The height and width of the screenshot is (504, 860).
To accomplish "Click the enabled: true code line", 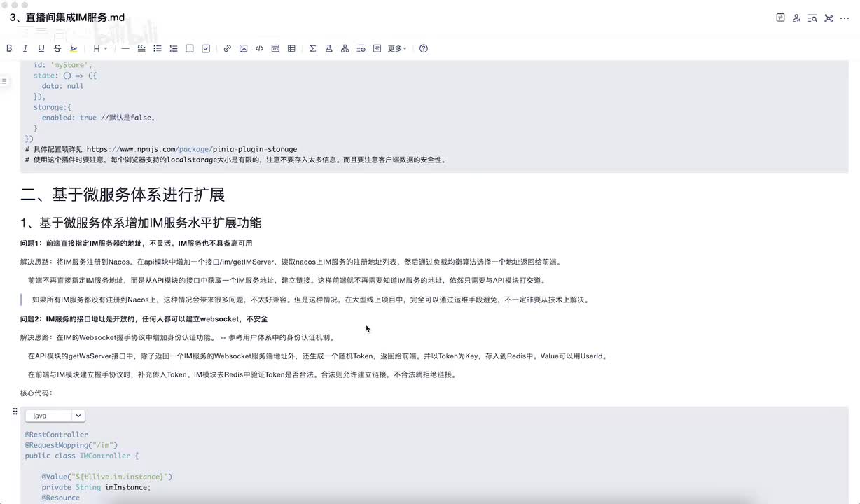I will [99, 118].
